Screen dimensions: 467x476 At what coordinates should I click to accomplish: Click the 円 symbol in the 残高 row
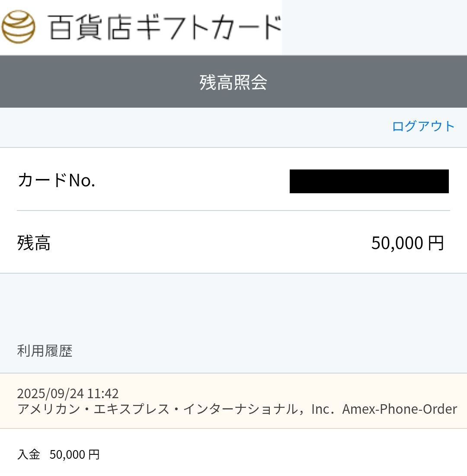[436, 243]
